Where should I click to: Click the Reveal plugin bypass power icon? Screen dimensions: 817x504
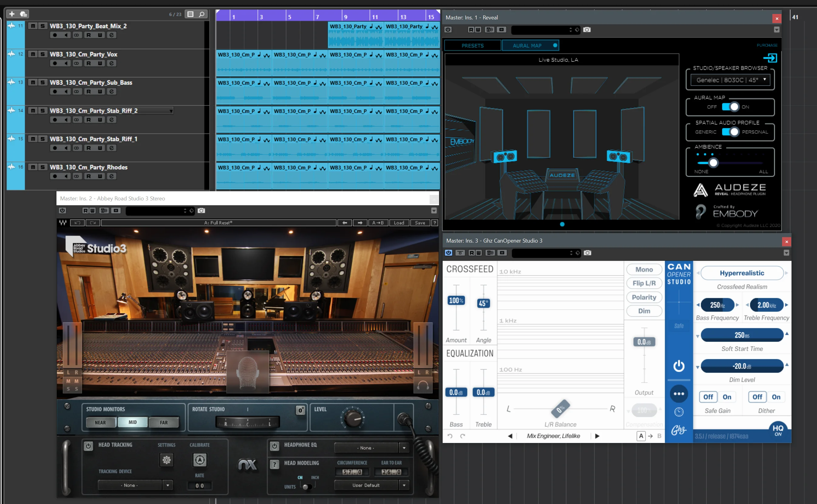coord(448,30)
